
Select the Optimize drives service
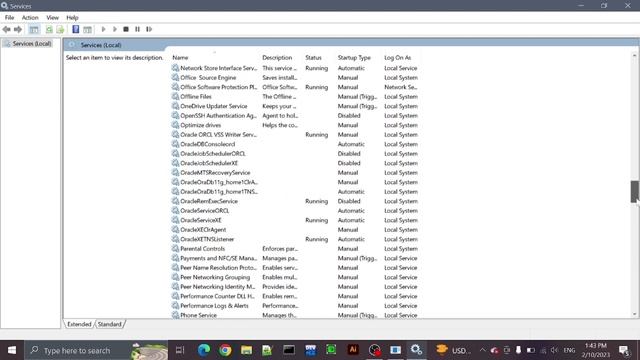pyautogui.click(x=296, y=125)
